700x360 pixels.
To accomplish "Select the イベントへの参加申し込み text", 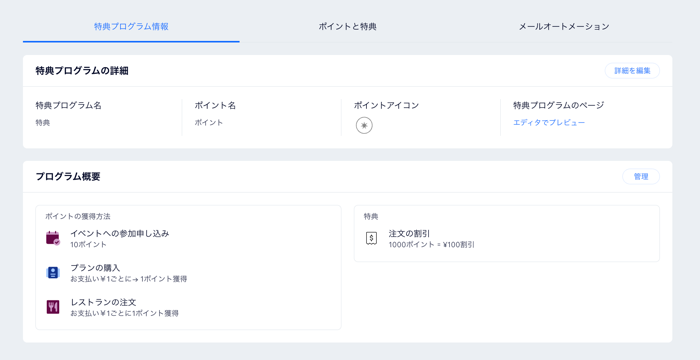I will [120, 233].
